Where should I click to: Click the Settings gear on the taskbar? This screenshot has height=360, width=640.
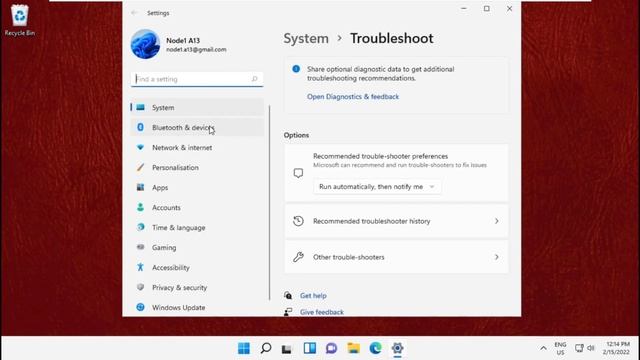coord(398,348)
